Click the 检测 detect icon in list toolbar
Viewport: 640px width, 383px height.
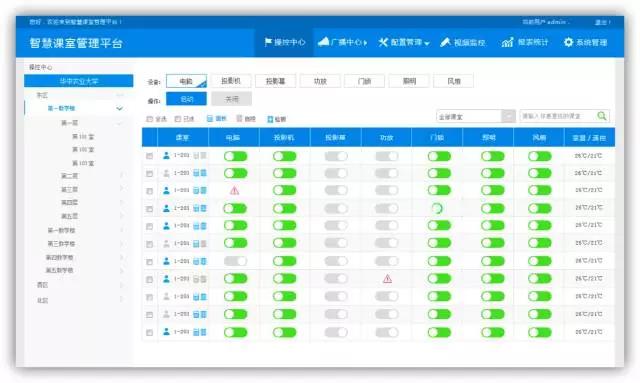(270, 119)
